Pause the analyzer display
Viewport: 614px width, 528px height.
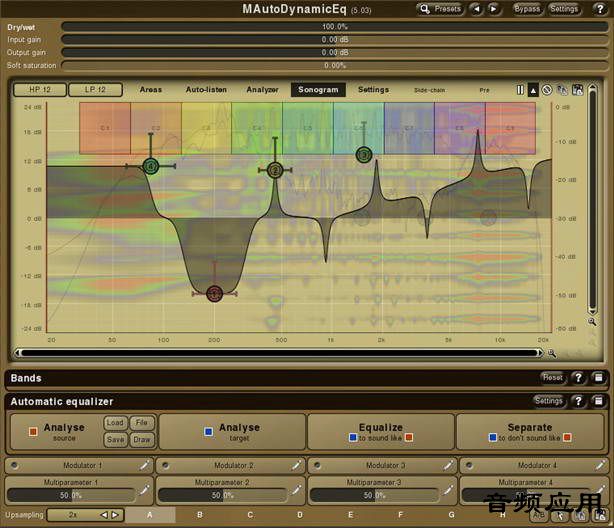point(520,90)
